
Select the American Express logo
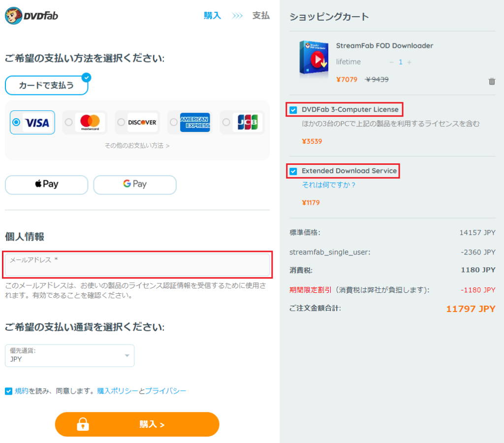pyautogui.click(x=195, y=123)
